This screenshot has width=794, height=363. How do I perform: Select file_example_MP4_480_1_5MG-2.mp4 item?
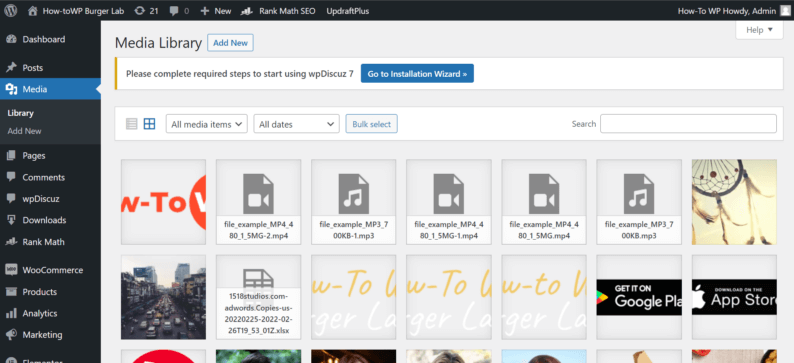[259, 202]
